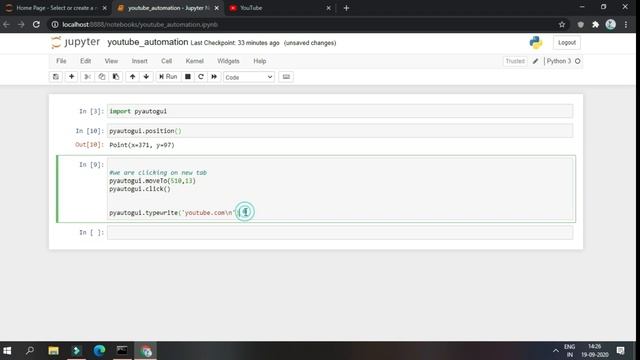Open the terminal window from taskbar

pyautogui.click(x=122, y=351)
